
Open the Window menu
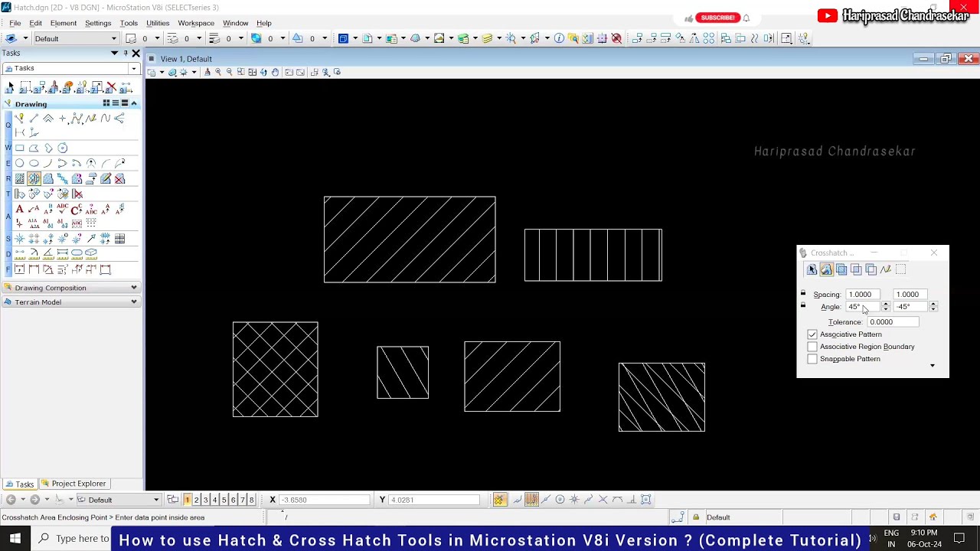pyautogui.click(x=235, y=23)
